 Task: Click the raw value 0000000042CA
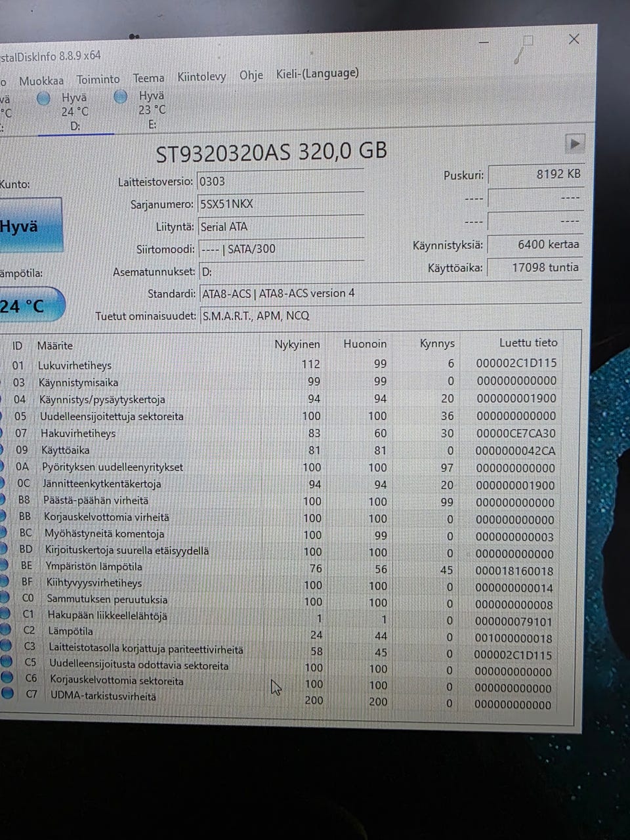pos(516,451)
